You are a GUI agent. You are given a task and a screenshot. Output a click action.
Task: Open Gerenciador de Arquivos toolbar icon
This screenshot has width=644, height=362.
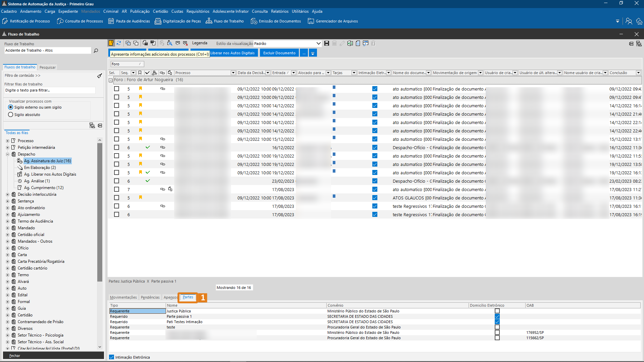point(311,21)
